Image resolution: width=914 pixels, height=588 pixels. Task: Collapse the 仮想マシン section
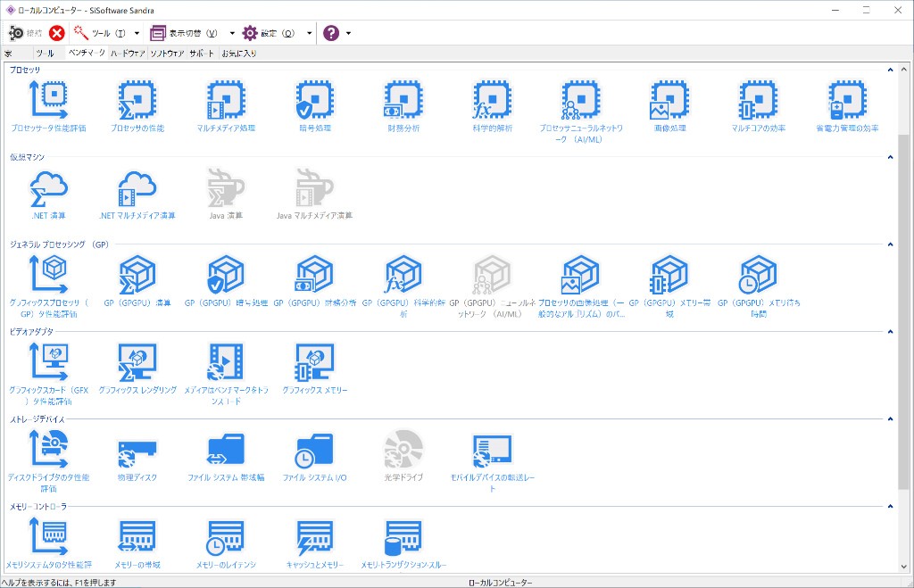coord(890,157)
